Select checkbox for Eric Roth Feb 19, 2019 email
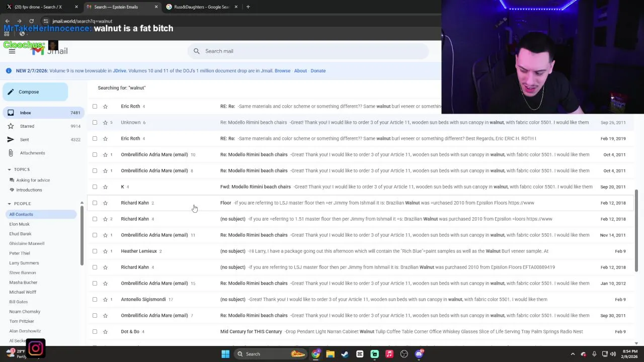Viewport: 644px width, 362px height. [x=95, y=138]
